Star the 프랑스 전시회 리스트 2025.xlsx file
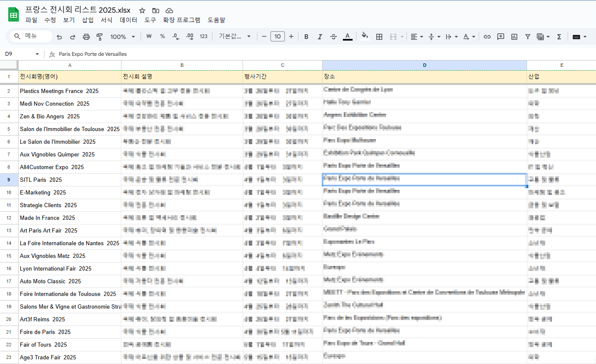 (142, 11)
